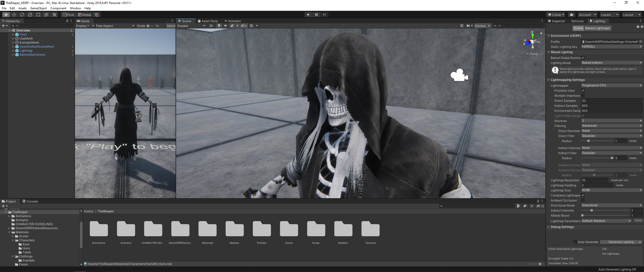Open the Window menu
Screen dimensions: 644x272
tap(75, 8)
